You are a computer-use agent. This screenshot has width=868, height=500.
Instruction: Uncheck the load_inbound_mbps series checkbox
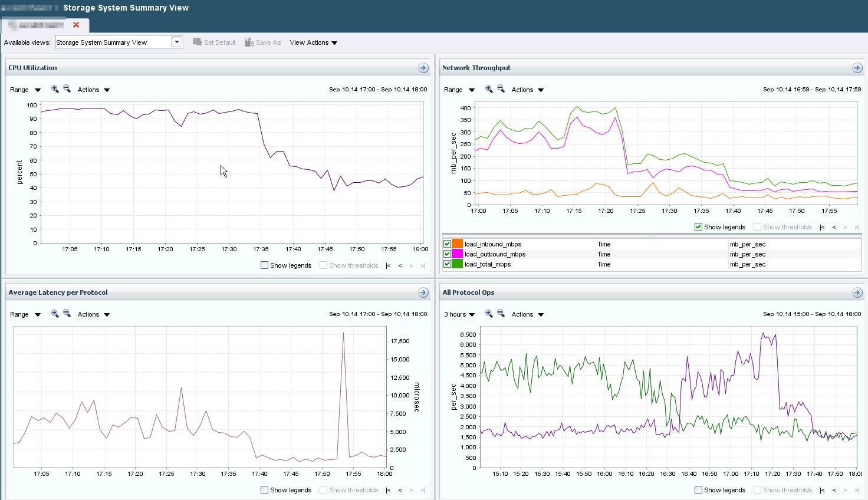pyautogui.click(x=447, y=244)
